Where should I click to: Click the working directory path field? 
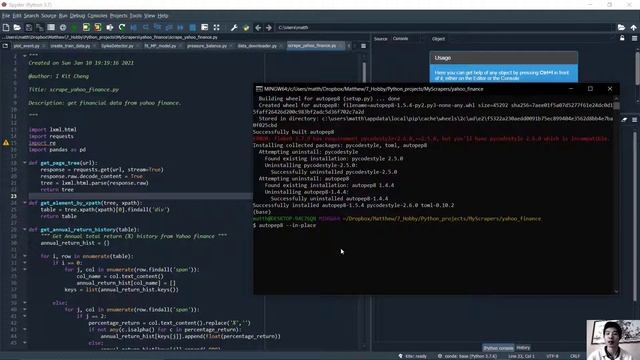click(x=444, y=27)
